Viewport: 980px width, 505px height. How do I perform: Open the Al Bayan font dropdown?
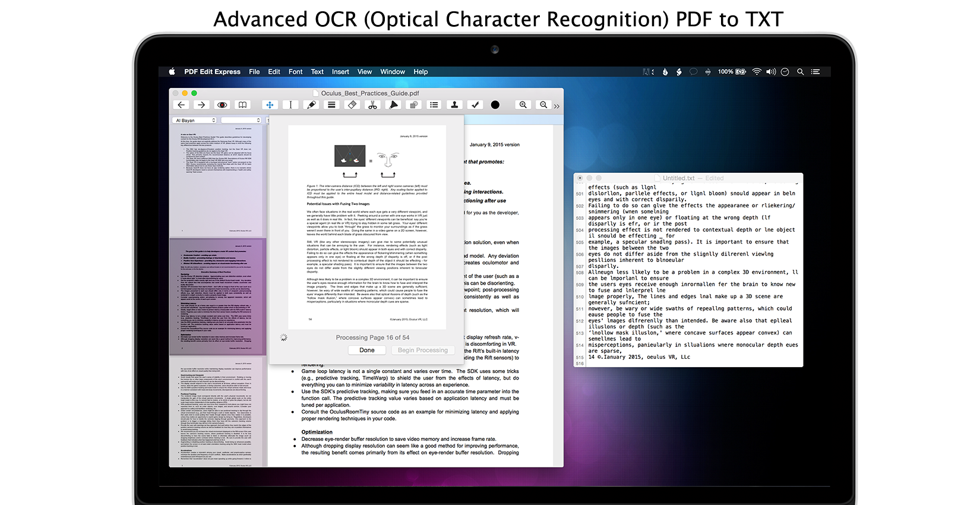point(195,121)
